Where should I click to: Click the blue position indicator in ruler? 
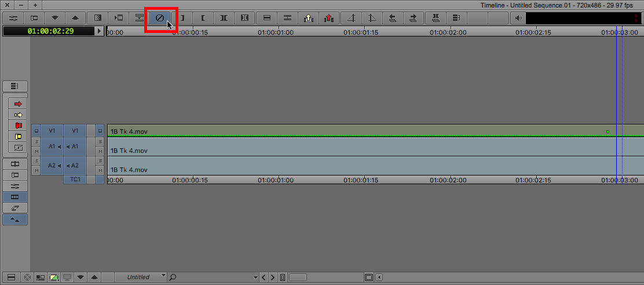tap(616, 31)
